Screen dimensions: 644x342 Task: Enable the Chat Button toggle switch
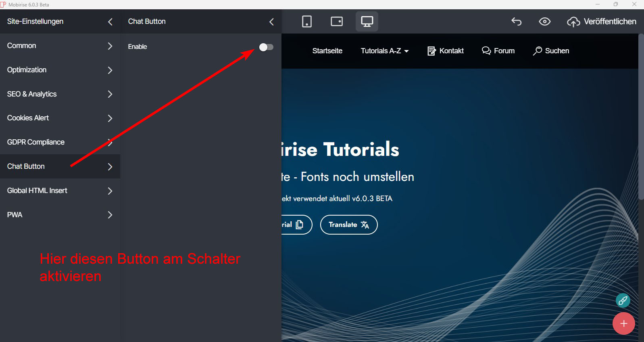pos(266,47)
